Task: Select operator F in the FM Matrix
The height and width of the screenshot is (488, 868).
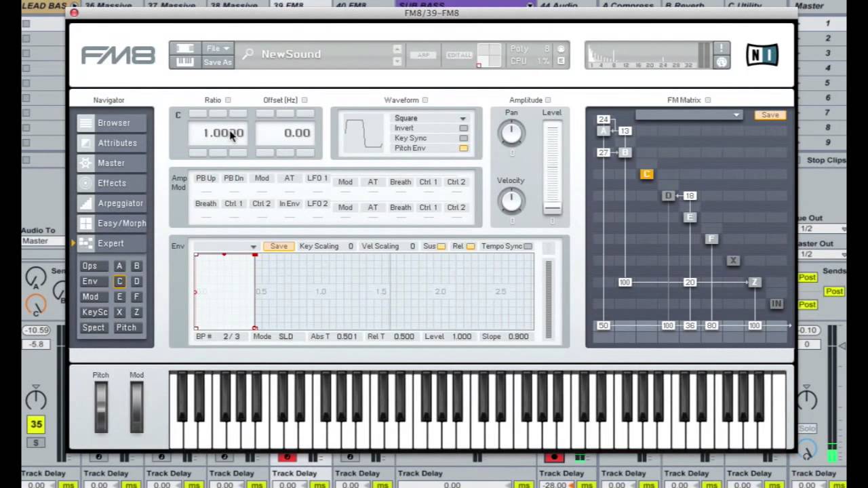Action: tap(711, 239)
